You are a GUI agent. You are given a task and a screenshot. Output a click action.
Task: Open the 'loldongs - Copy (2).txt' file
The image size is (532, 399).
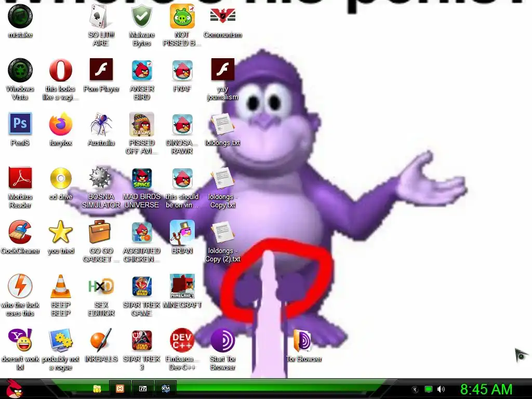coord(222,232)
